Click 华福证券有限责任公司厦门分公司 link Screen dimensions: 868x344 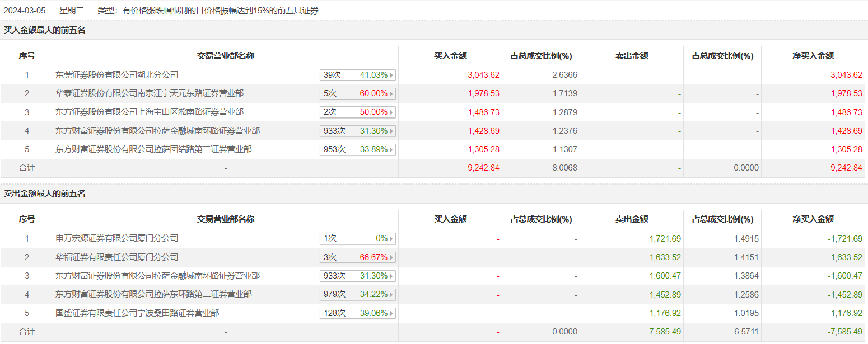(x=116, y=257)
